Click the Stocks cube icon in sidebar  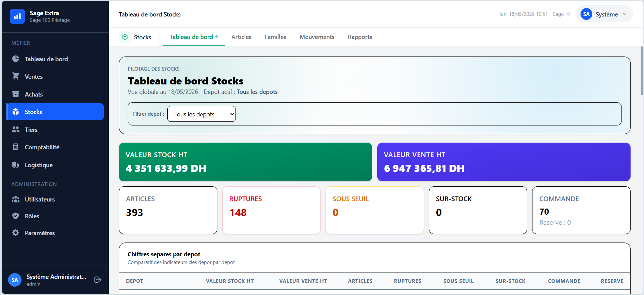click(x=15, y=112)
